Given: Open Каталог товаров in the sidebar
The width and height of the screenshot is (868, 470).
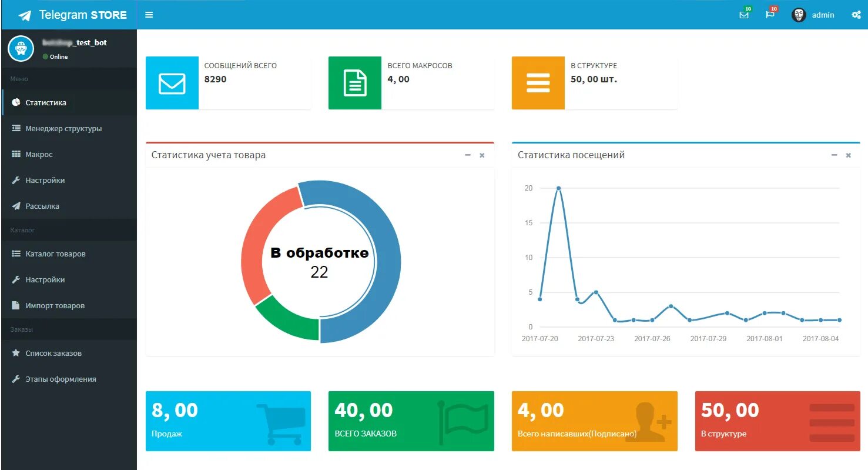Looking at the screenshot, I should click(69, 254).
